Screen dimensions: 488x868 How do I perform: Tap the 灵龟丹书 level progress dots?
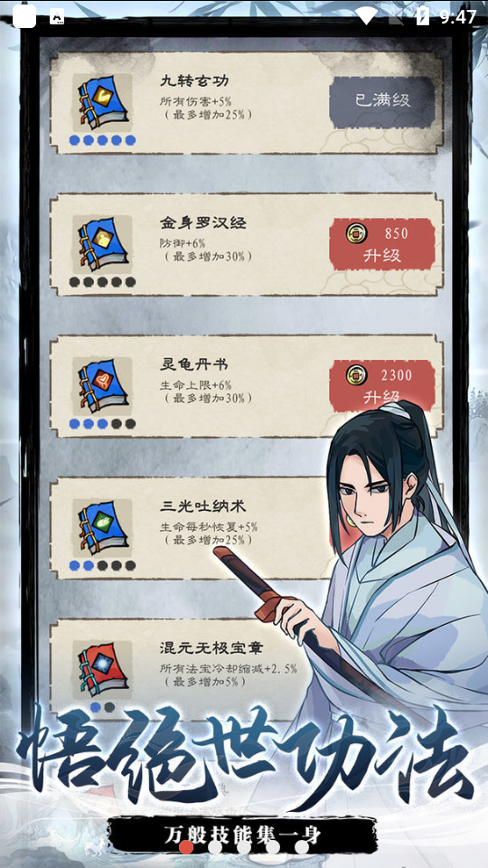[x=102, y=423]
